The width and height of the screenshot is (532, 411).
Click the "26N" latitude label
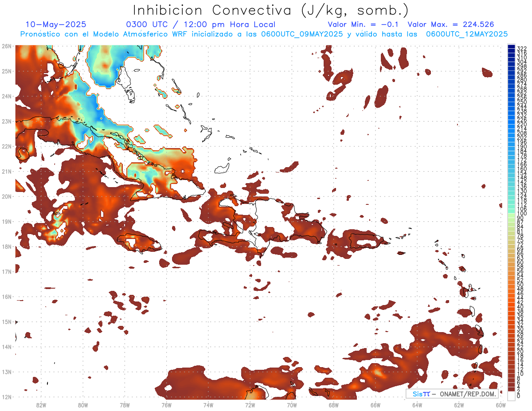tap(6, 46)
